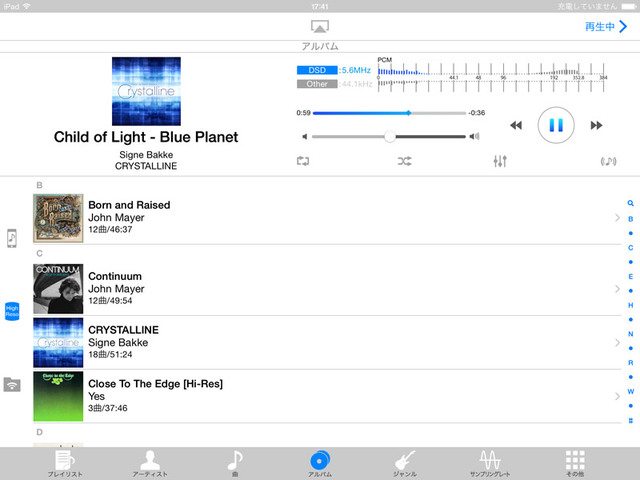The width and height of the screenshot is (640, 480).
Task: Toggle shuffle playback mode
Action: (404, 161)
